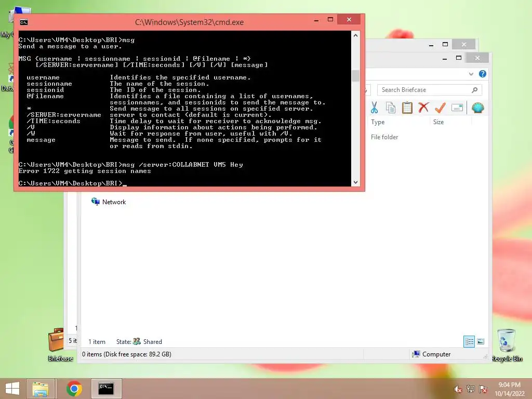
Task: Sort by the Type column header
Action: [x=378, y=122]
